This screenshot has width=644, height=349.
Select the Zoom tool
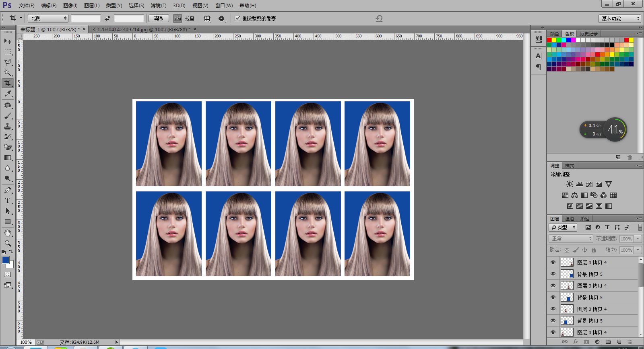(8, 243)
